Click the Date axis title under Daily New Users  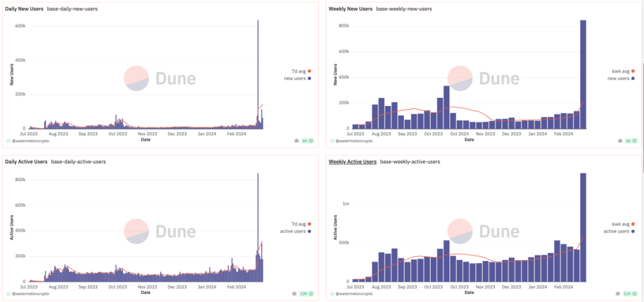(x=145, y=140)
